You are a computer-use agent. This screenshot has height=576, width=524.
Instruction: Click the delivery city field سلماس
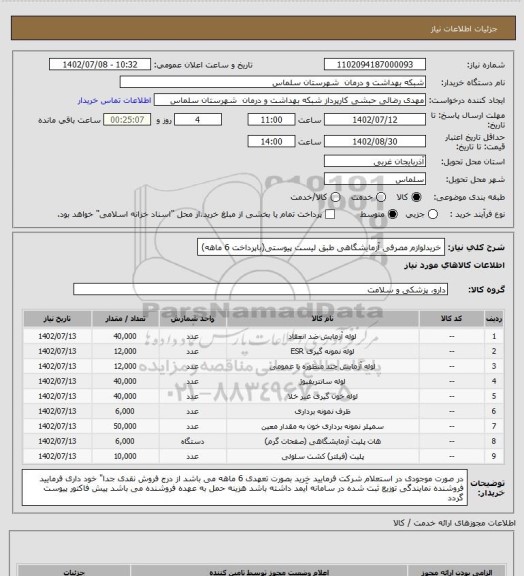(375, 179)
